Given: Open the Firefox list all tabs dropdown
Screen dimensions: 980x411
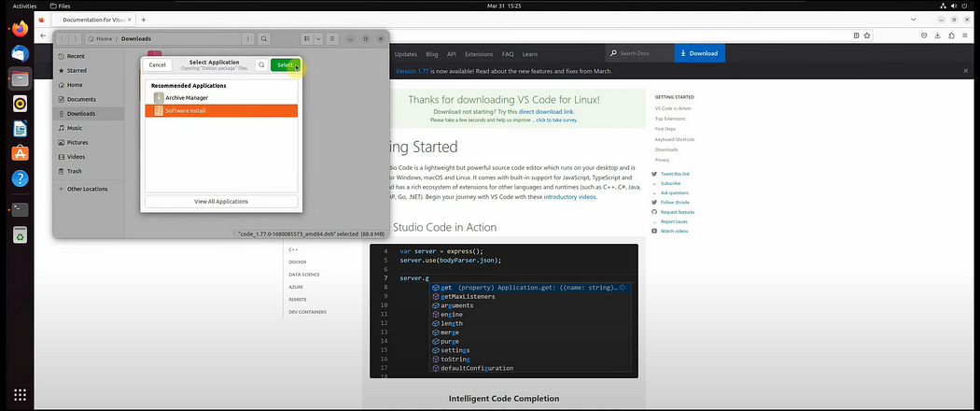Looking at the screenshot, I should [914, 20].
